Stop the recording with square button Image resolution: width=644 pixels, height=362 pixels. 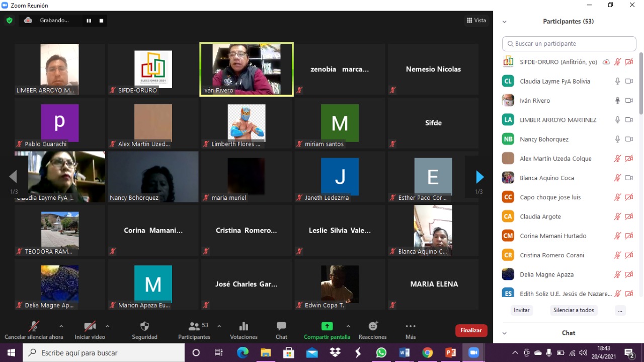click(x=101, y=21)
